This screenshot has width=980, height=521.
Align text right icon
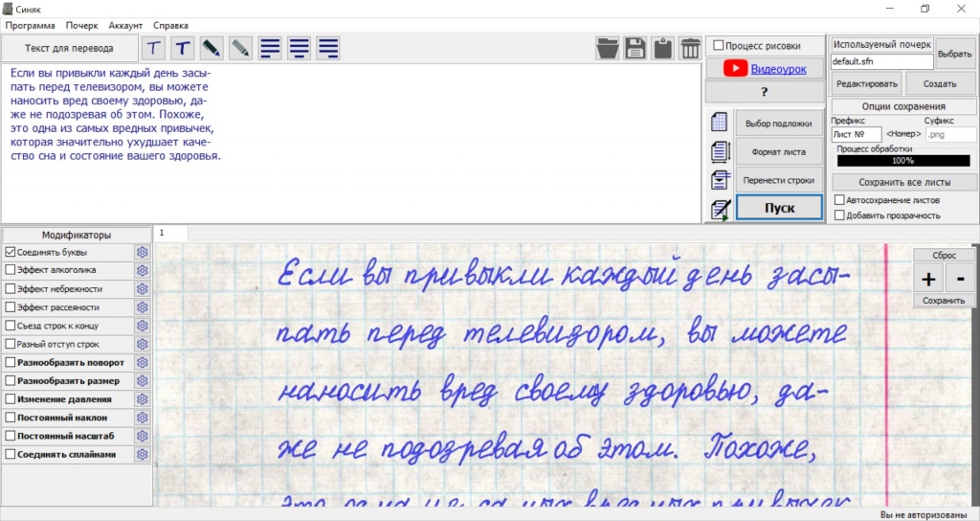pyautogui.click(x=328, y=48)
